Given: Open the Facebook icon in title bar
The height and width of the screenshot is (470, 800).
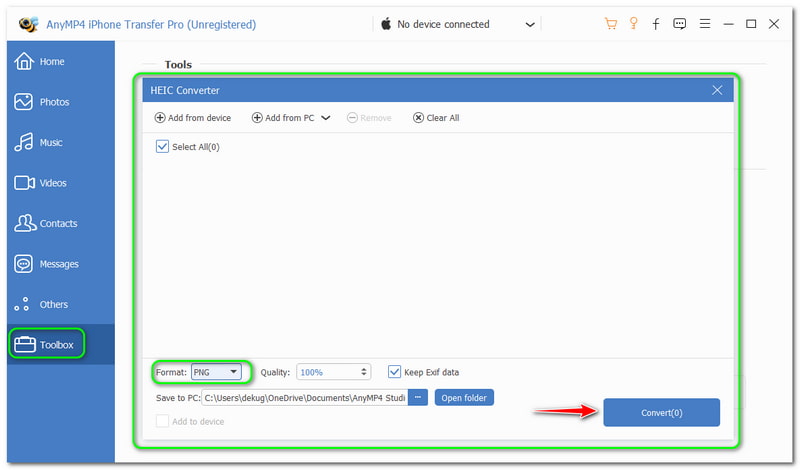Looking at the screenshot, I should point(656,23).
